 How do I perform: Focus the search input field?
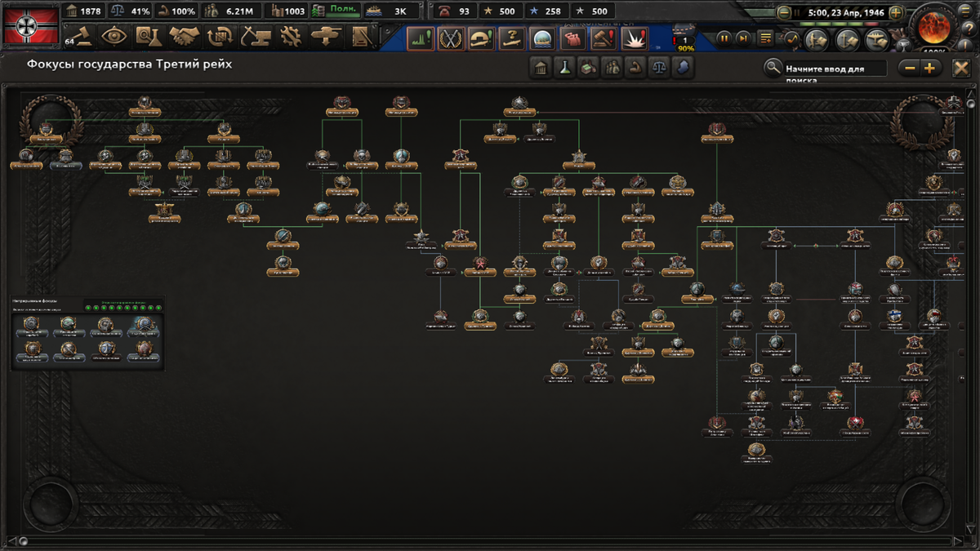pyautogui.click(x=835, y=69)
